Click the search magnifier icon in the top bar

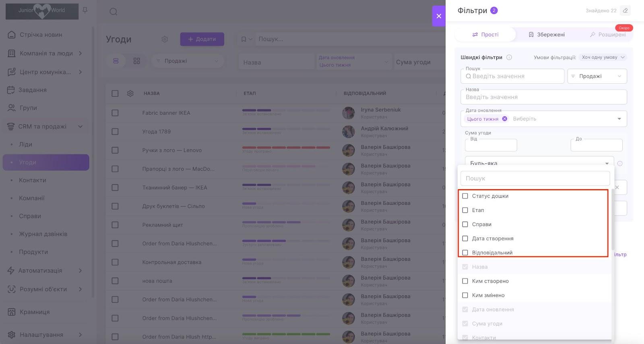pyautogui.click(x=114, y=12)
